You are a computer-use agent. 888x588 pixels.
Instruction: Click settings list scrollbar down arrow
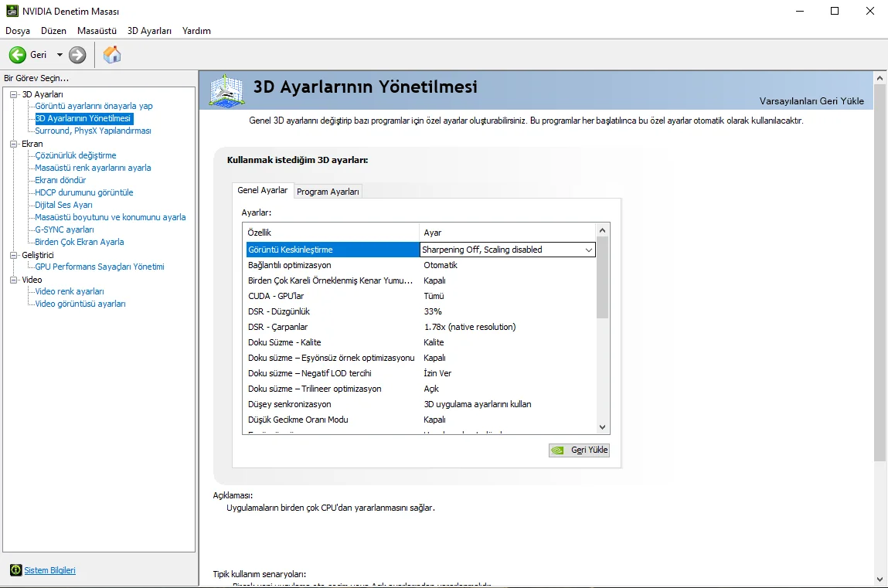603,427
